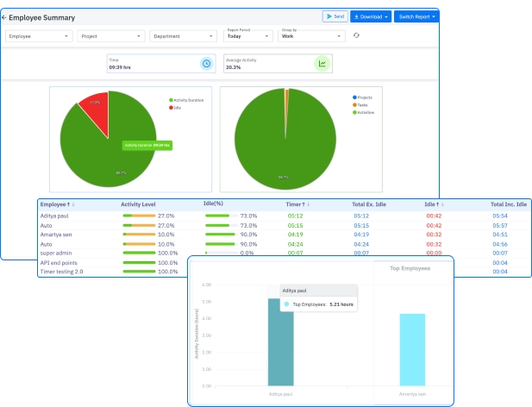
Task: Toggle Activity Duration legend item
Action: point(186,100)
